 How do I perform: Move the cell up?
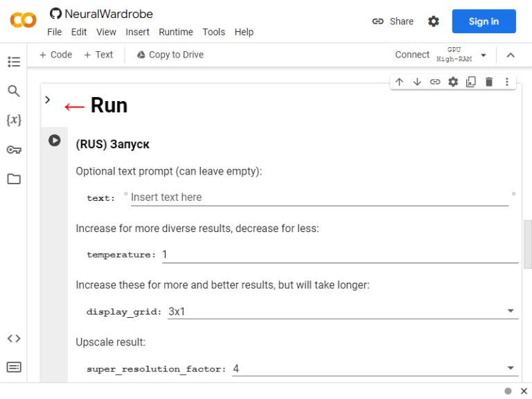(399, 82)
